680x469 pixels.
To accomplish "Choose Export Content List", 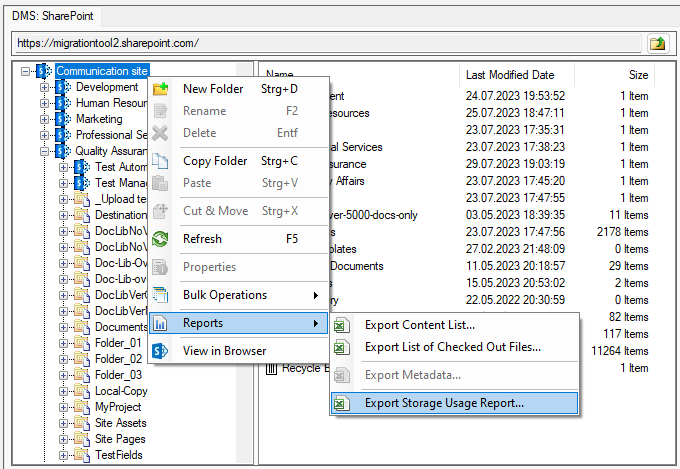I will coord(454,325).
